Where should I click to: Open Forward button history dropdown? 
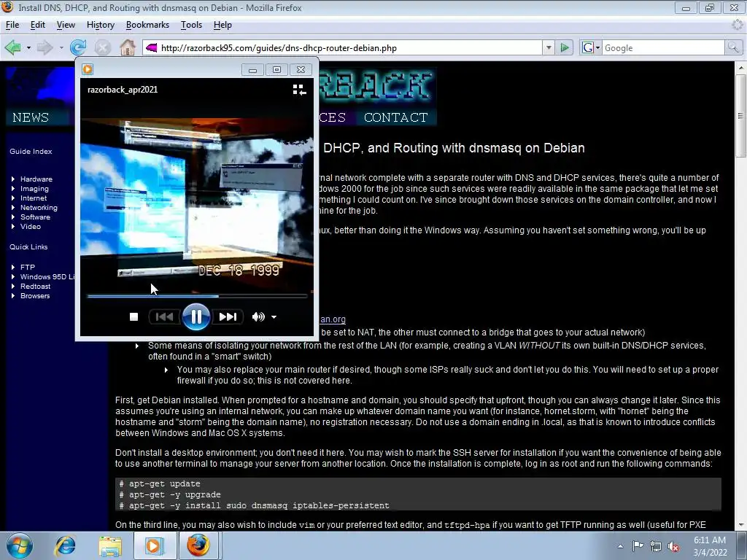tap(61, 47)
